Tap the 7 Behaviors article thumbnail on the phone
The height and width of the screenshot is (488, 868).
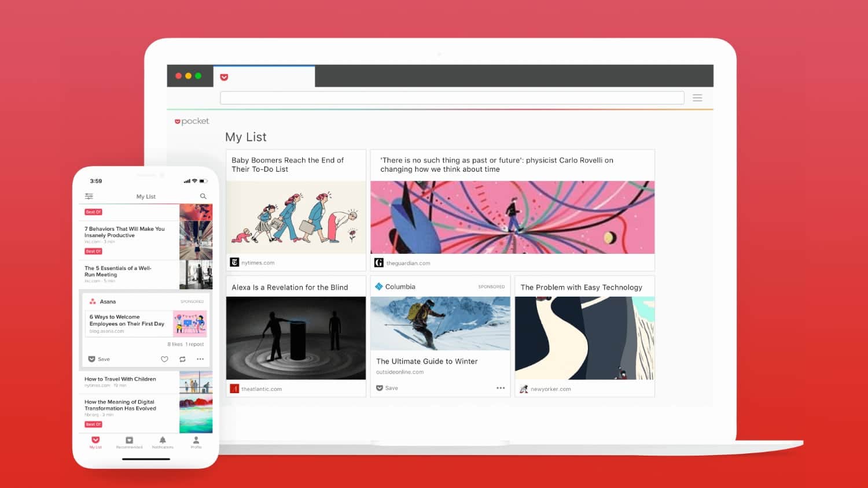196,241
